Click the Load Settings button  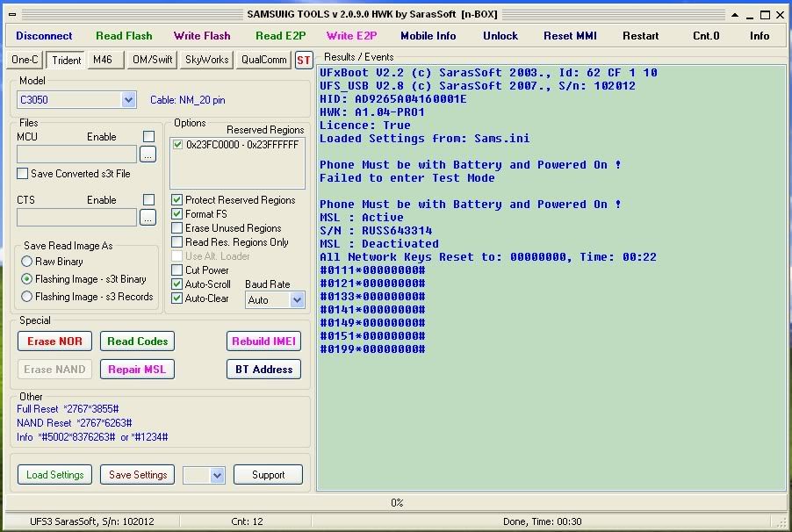(54, 475)
